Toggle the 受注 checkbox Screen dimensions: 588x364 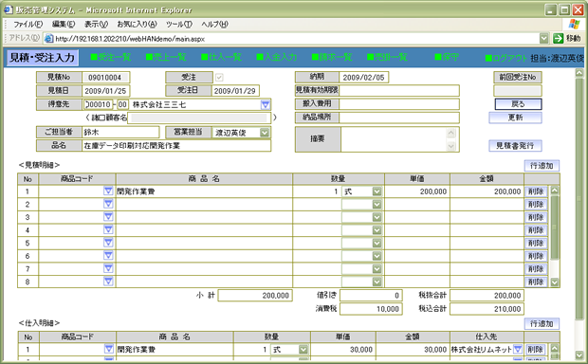click(x=219, y=78)
